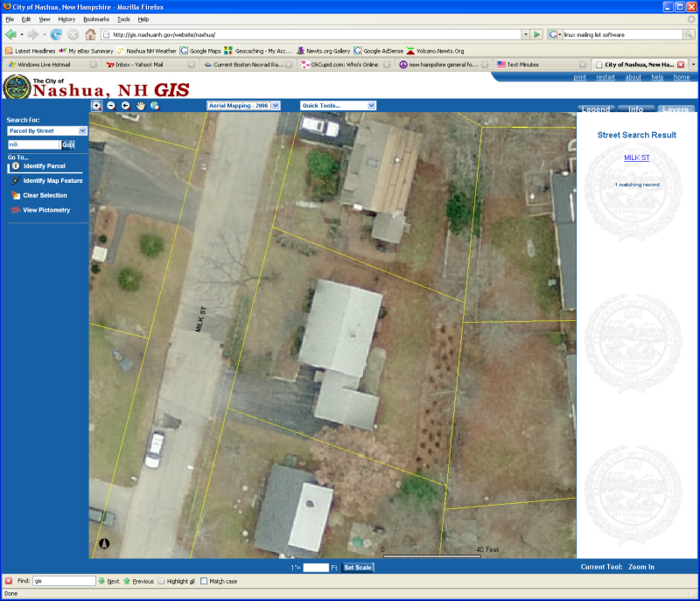Select the Zoom Out map tool

pos(111,105)
